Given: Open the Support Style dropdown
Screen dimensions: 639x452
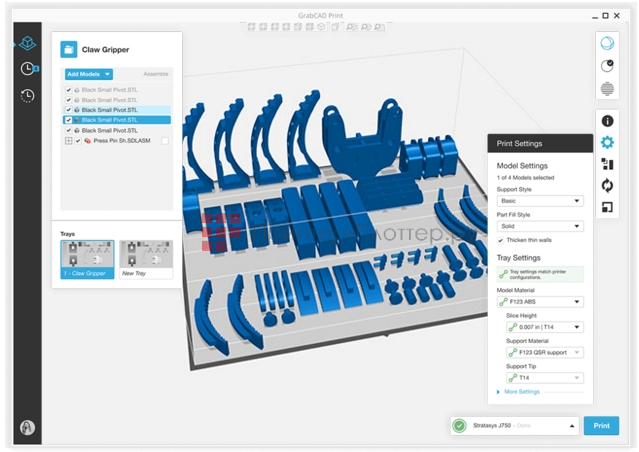Looking at the screenshot, I should click(540, 200).
